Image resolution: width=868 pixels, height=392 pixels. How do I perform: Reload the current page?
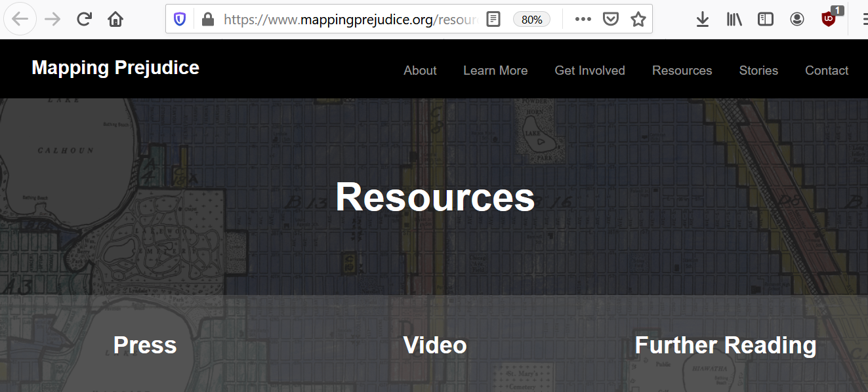84,19
